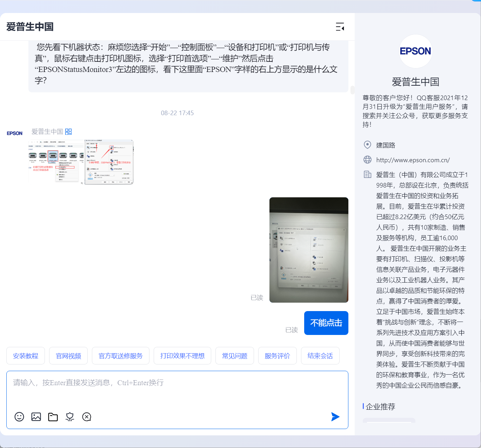Click the location pin icon near 建国路
The height and width of the screenshot is (448, 481).
(x=367, y=145)
